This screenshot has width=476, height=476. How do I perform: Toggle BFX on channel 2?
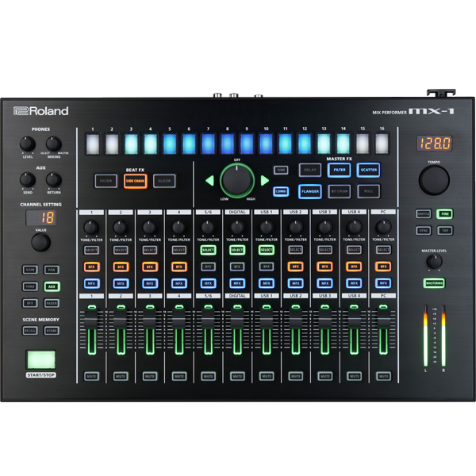coord(121,267)
